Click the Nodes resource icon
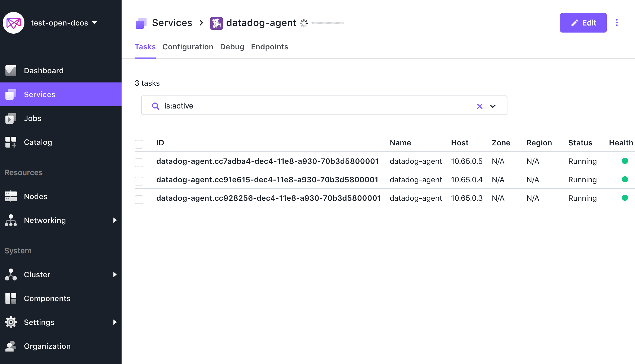This screenshot has height=364, width=635. [x=11, y=196]
